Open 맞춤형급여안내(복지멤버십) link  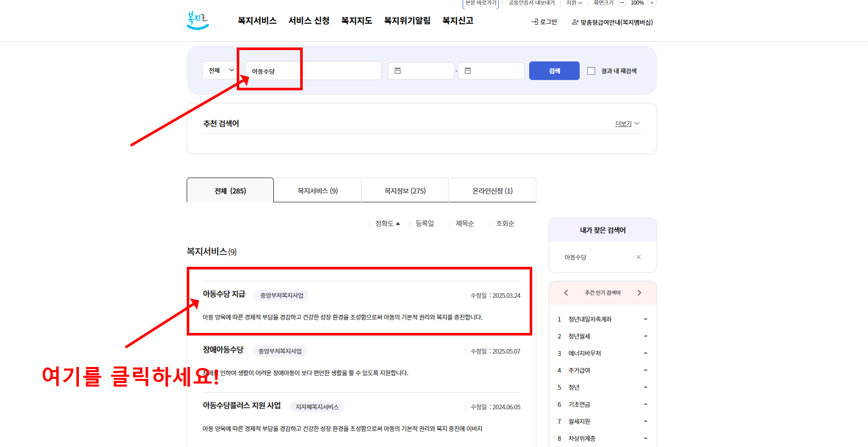(x=612, y=22)
